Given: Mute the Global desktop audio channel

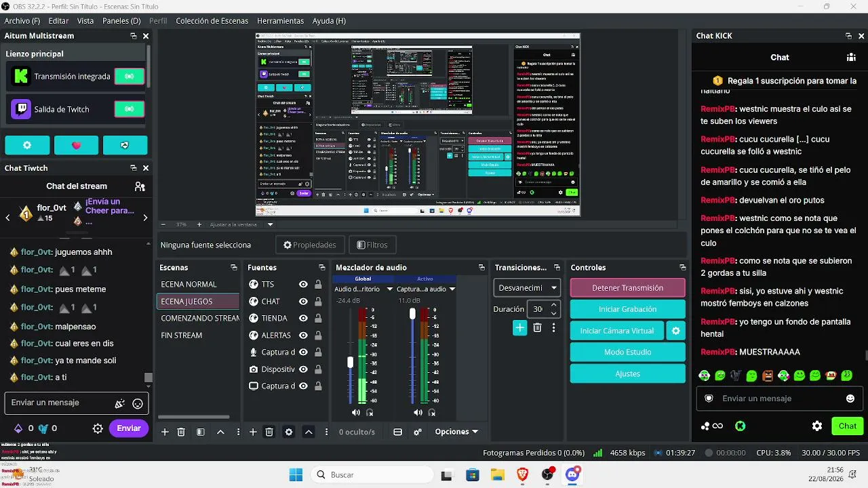Looking at the screenshot, I should [x=356, y=413].
